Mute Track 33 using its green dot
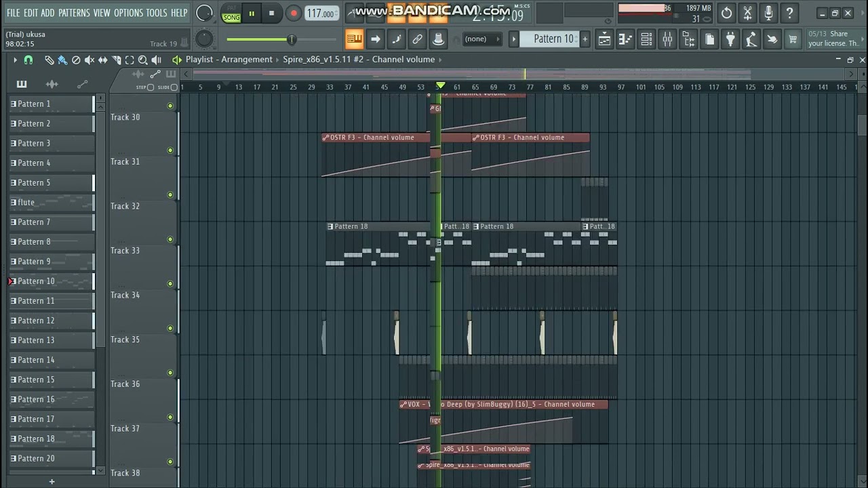Screen dimensions: 868x488 click(x=170, y=239)
